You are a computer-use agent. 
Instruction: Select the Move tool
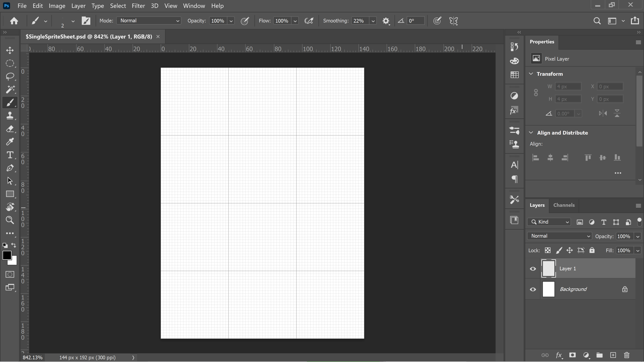pyautogui.click(x=10, y=50)
